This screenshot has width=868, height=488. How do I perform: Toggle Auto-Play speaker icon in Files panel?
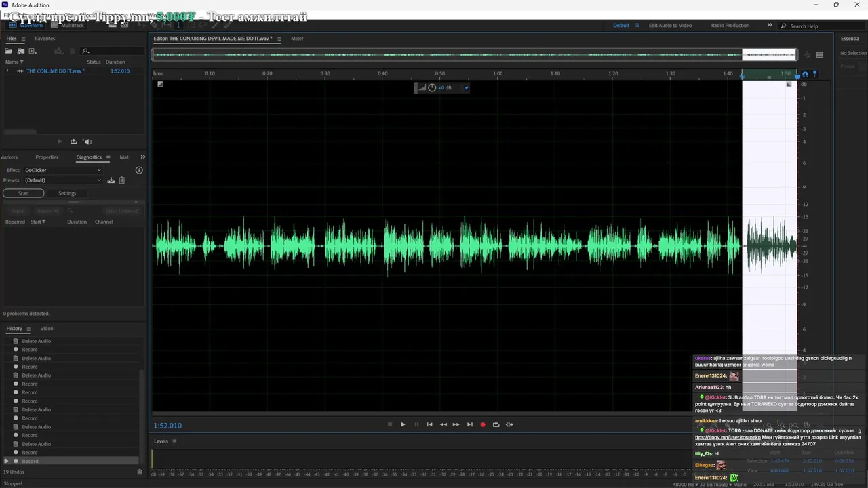[87, 142]
